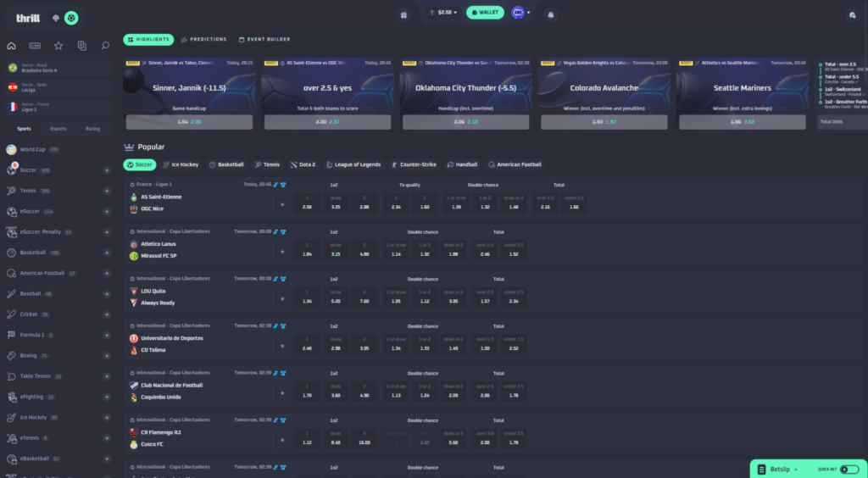Favorite the CR Flamengo RJ match star

click(x=282, y=441)
